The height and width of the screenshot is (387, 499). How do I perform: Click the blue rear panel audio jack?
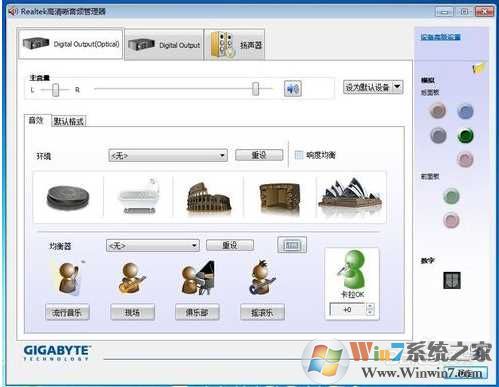(x=465, y=111)
